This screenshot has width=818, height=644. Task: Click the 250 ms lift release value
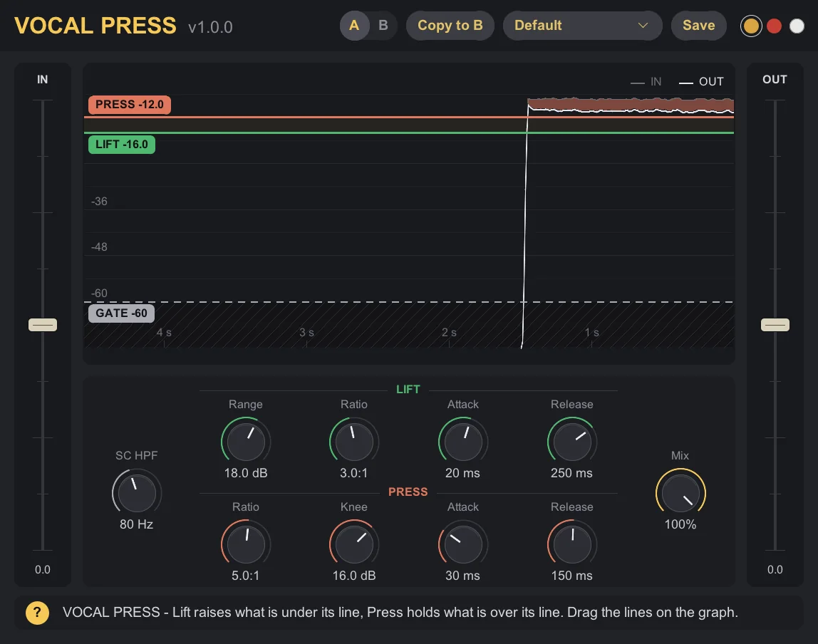pos(571,474)
